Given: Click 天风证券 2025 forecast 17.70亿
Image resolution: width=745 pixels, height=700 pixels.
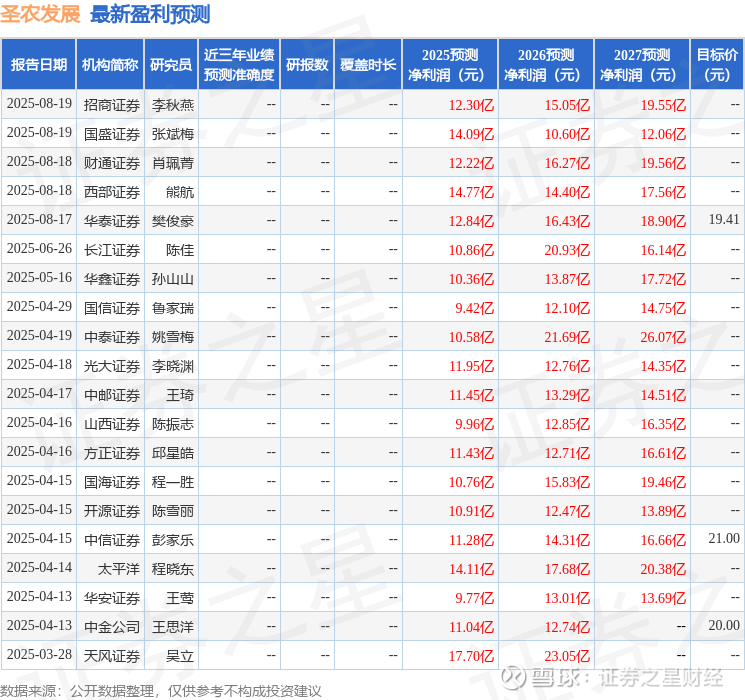Looking at the screenshot, I should (471, 656).
